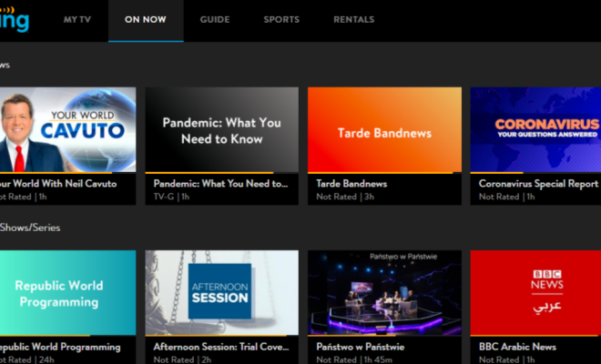Click the 'Coronavirus Special Report' title
The image size is (601, 364).
(538, 184)
